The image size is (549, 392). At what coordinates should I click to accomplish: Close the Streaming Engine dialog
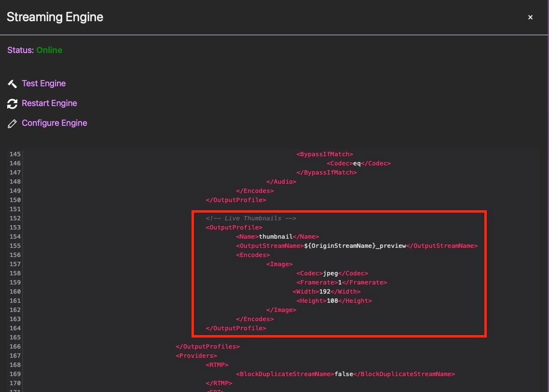tap(530, 17)
